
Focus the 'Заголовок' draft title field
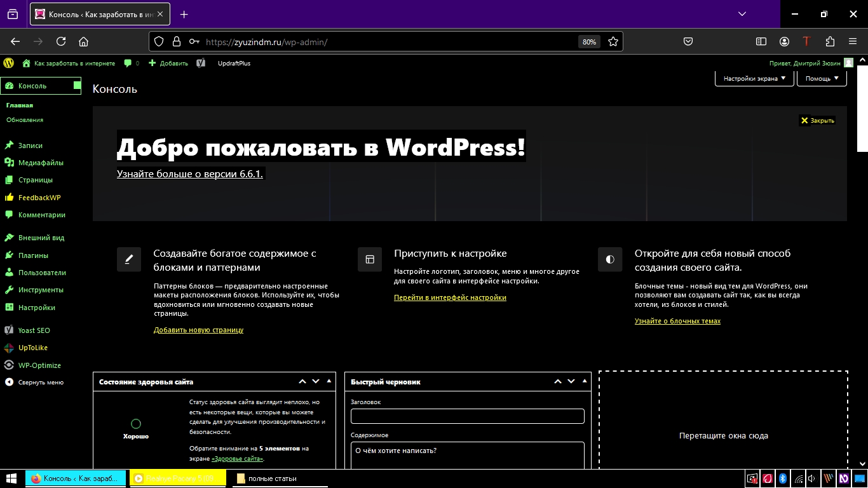468,416
